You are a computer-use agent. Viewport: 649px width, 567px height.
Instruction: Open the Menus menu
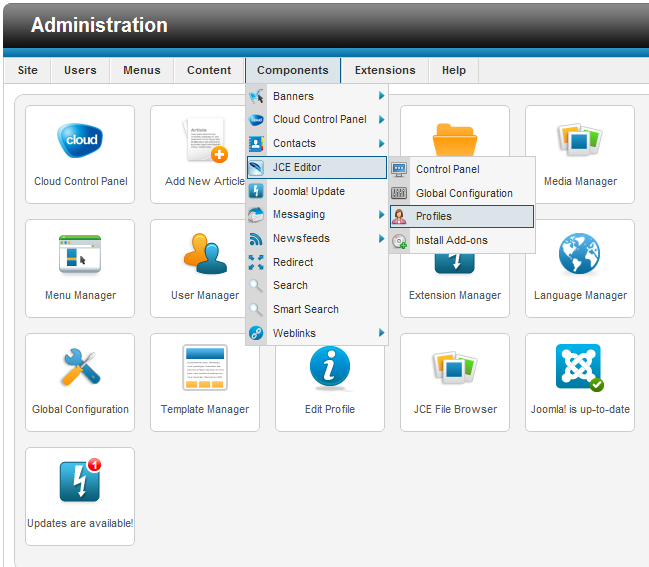tap(142, 70)
